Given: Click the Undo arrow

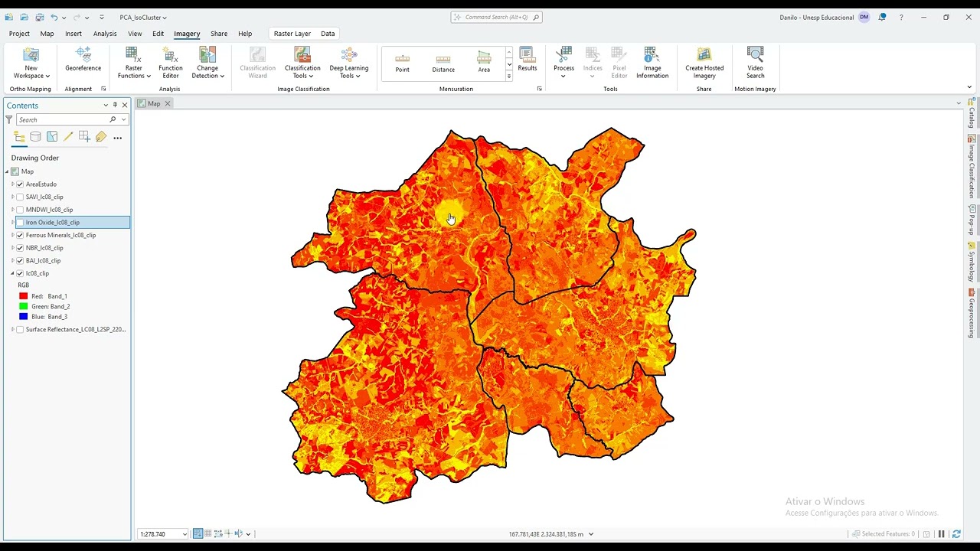Looking at the screenshot, I should click(x=54, y=17).
